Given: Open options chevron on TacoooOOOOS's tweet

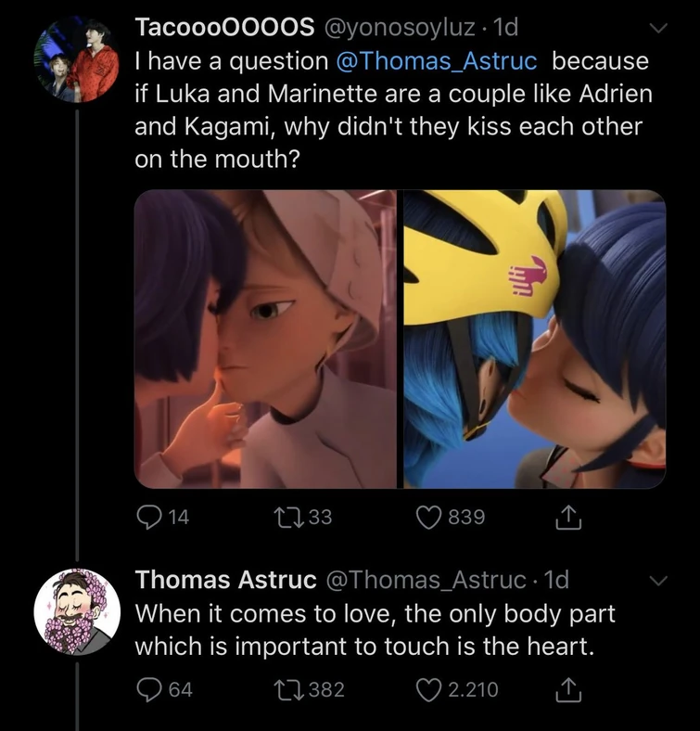Looking at the screenshot, I should click(x=657, y=30).
